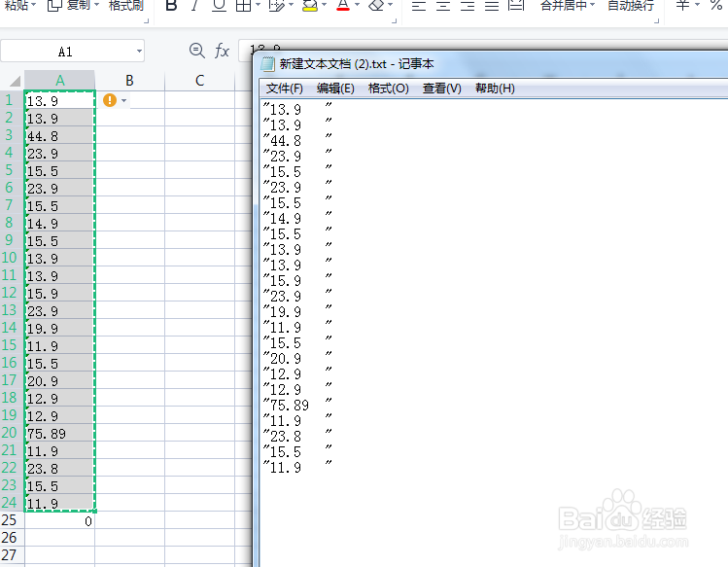
Task: Align cell text to the left
Action: [419, 6]
